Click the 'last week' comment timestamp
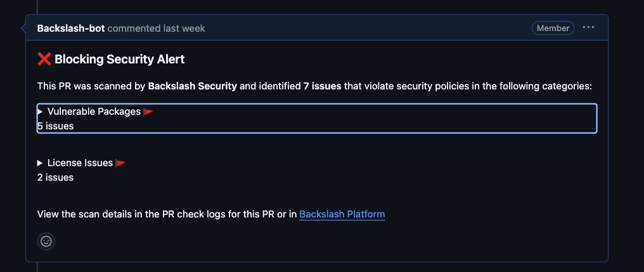 [184, 29]
